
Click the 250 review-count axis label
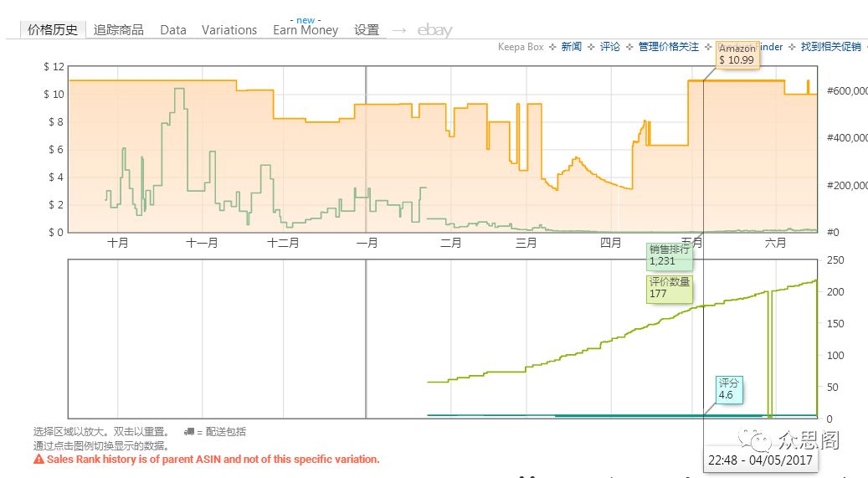click(835, 260)
